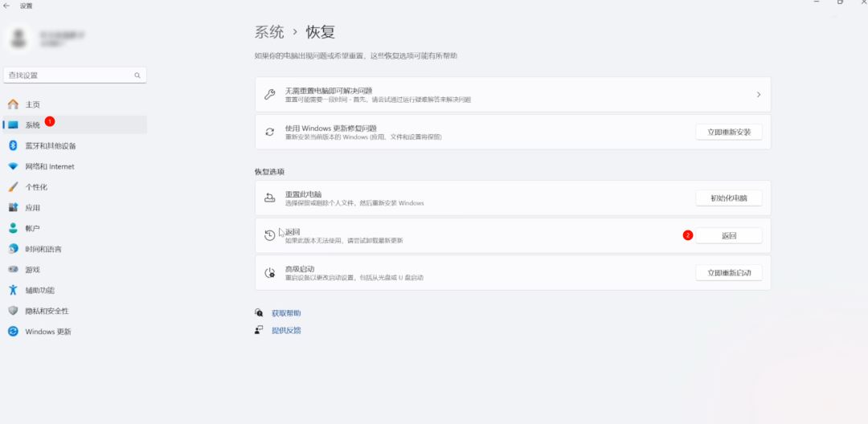Open Windows 更新 settings
868x424 pixels.
point(76,332)
